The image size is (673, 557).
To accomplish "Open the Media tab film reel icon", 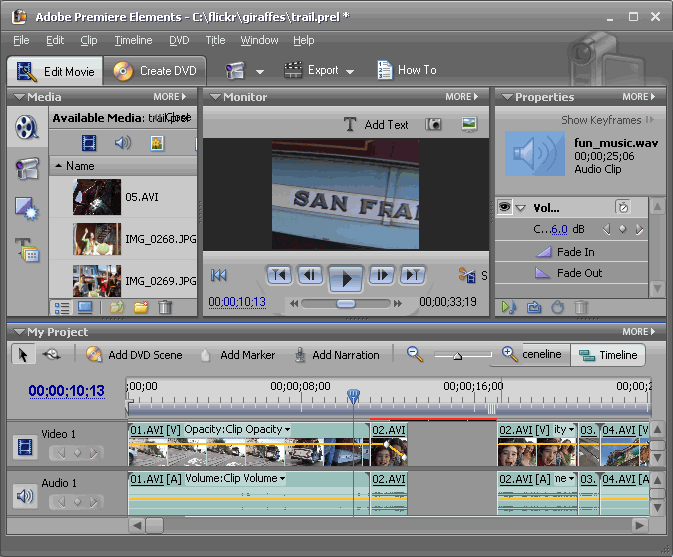I will tap(27, 127).
